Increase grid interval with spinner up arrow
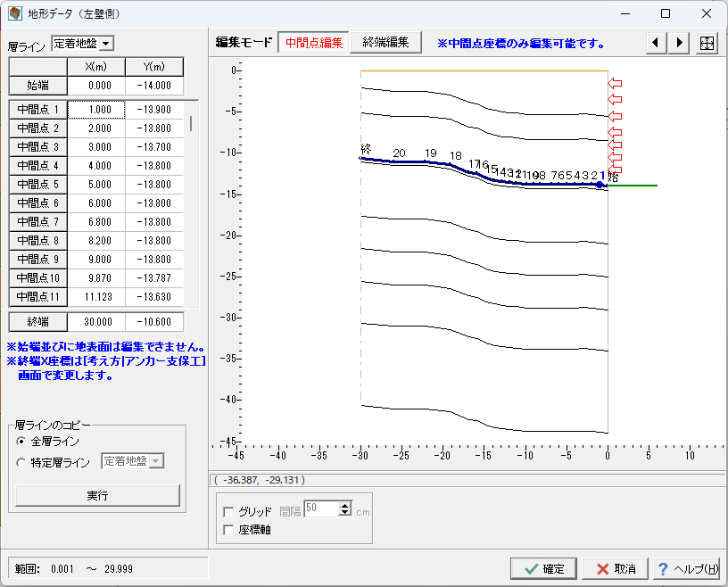The height and width of the screenshot is (587, 728). point(344,505)
